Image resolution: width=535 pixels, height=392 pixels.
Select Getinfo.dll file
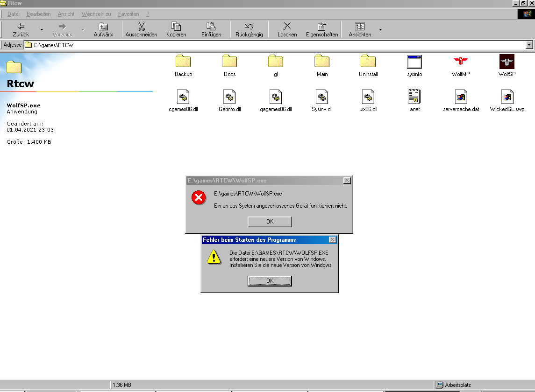coord(229,101)
